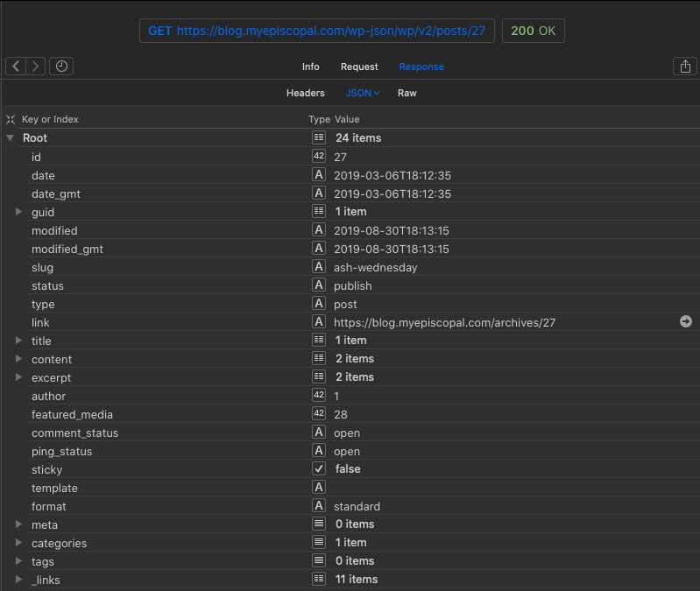Go back with the left arrow button
The width and height of the screenshot is (700, 591).
tap(16, 67)
